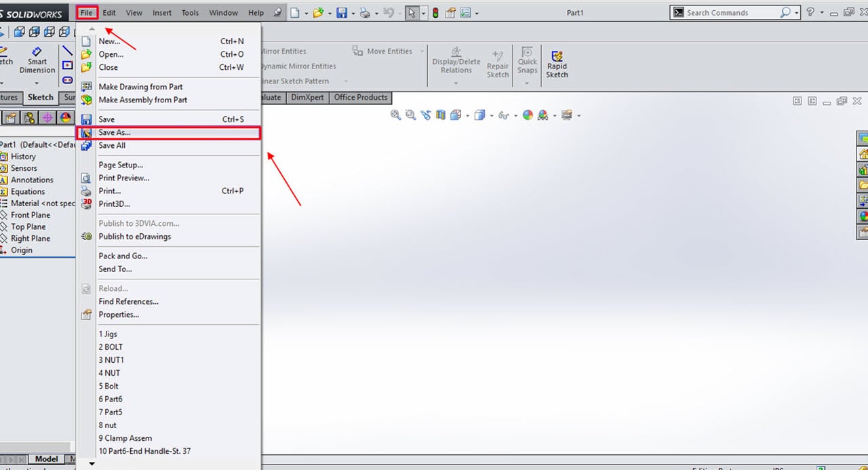The width and height of the screenshot is (868, 470).
Task: Click the Zoom to Fit icon
Action: coord(396,115)
